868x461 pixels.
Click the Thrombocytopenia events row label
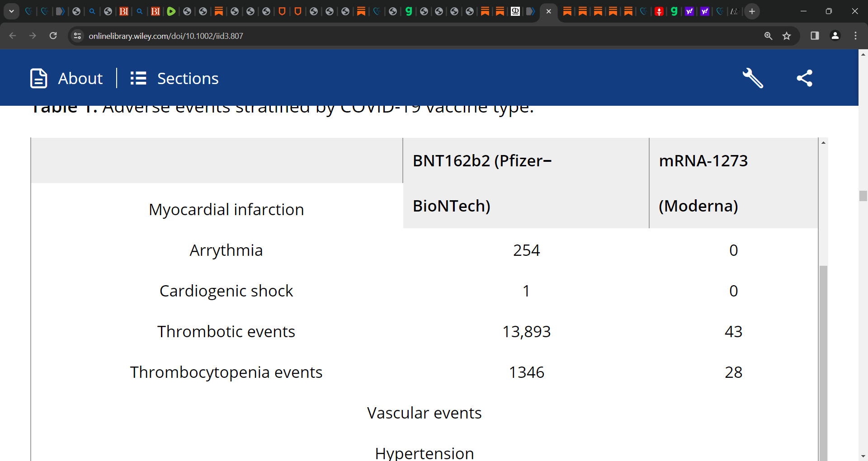(x=226, y=372)
